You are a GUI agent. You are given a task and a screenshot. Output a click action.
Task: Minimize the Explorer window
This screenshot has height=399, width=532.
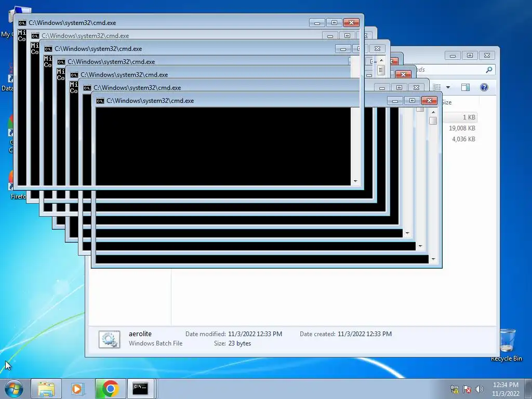pos(453,55)
